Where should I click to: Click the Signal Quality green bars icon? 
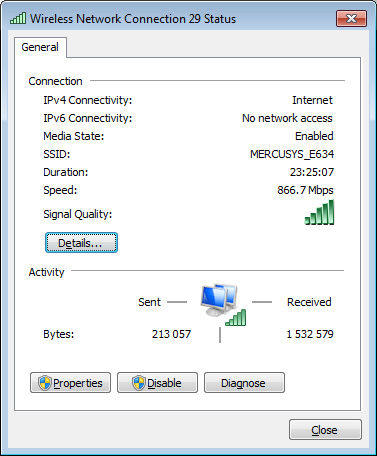pos(319,212)
